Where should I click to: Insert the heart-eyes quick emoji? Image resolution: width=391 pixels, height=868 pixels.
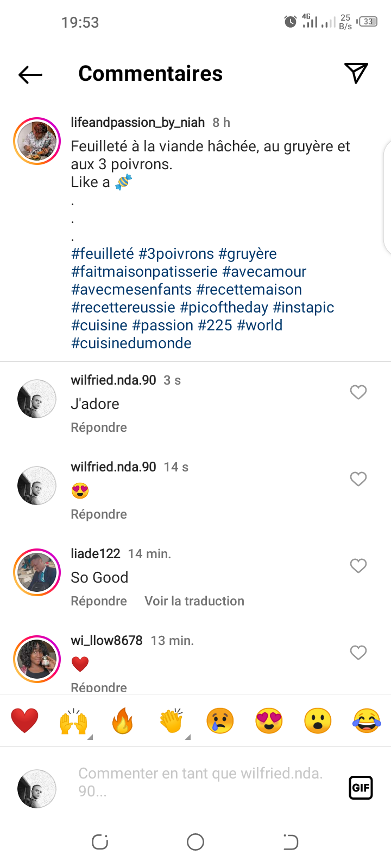click(x=269, y=721)
